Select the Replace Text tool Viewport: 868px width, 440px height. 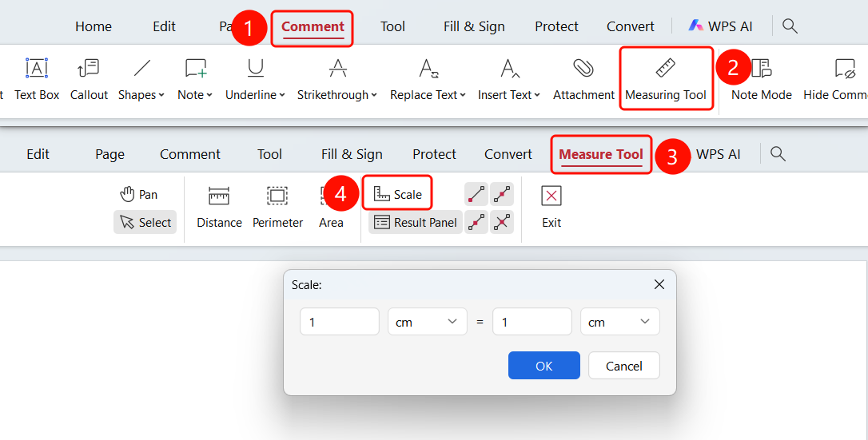coord(428,80)
